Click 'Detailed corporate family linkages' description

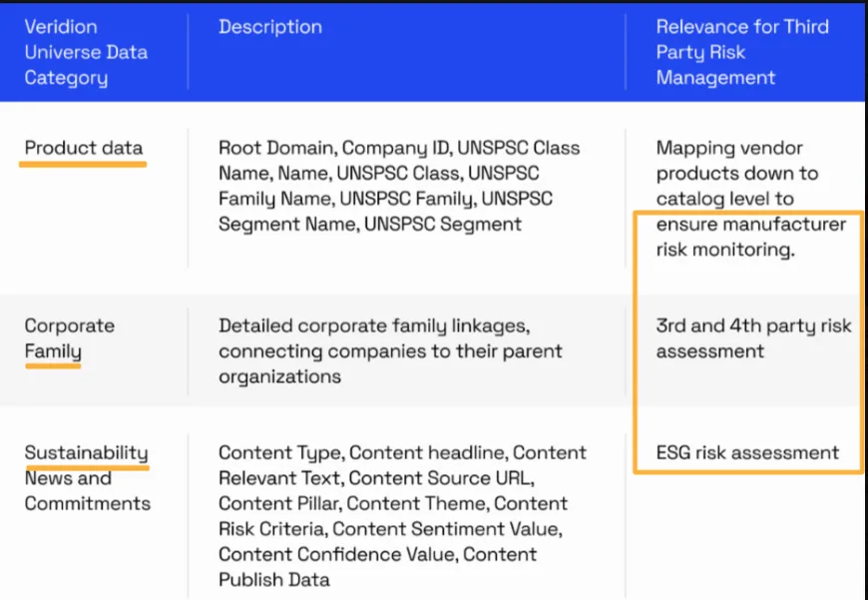tap(390, 351)
